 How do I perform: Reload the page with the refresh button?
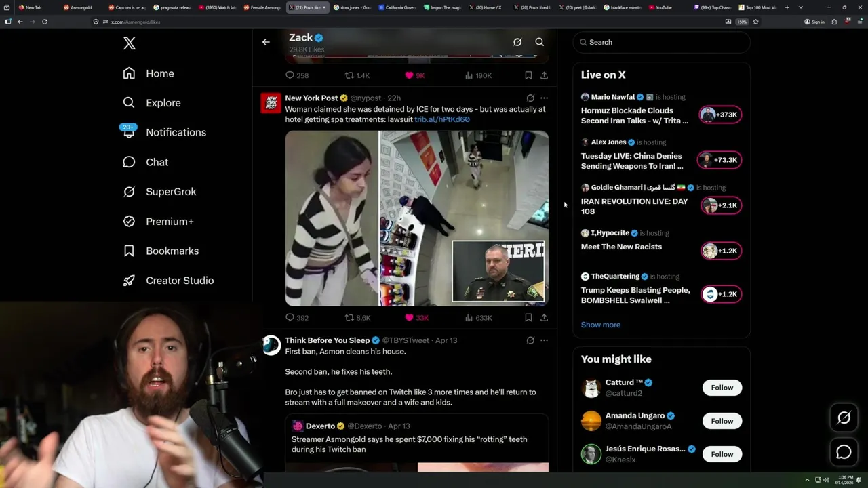pyautogui.click(x=45, y=22)
